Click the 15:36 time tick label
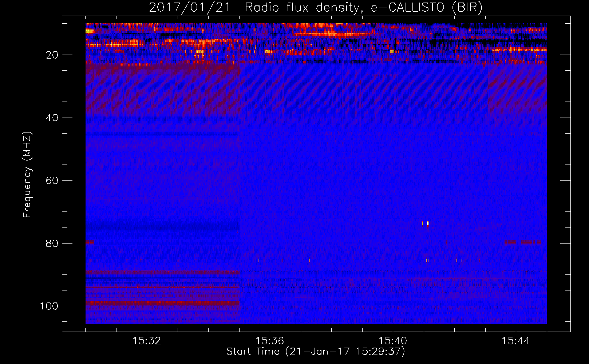589x364 pixels. coord(270,341)
